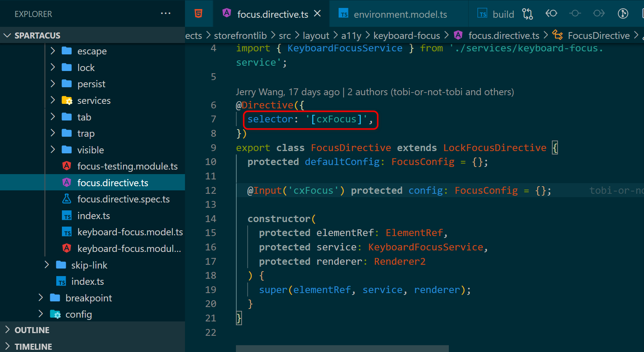
Task: Go to next change arrow icon
Action: click(x=599, y=14)
